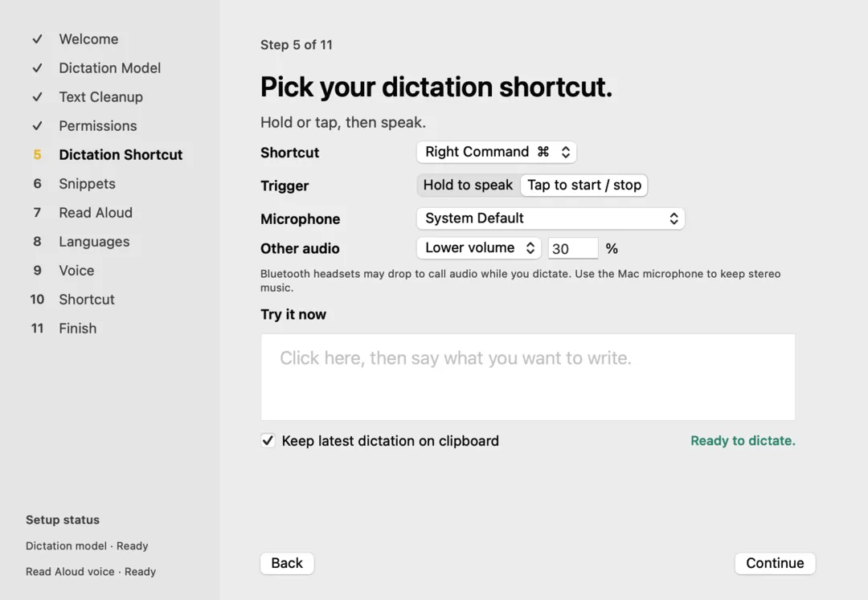
Task: Select the Voice step
Action: [76, 271]
